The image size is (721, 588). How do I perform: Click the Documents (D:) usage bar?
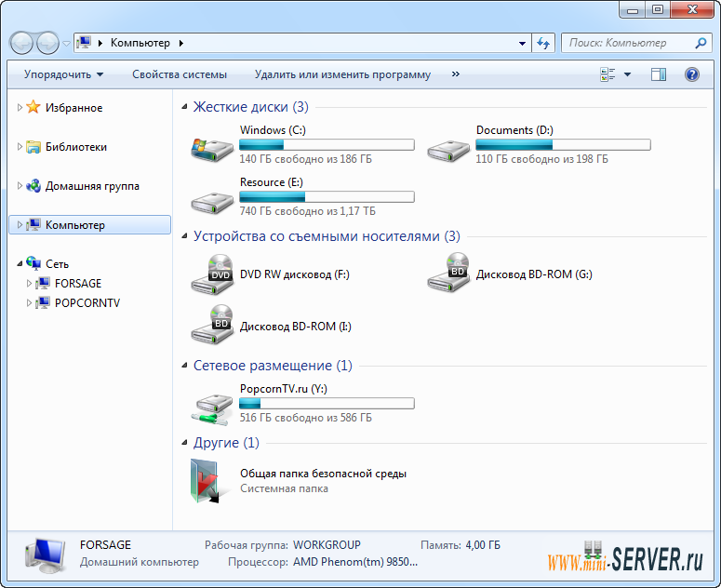pos(563,145)
